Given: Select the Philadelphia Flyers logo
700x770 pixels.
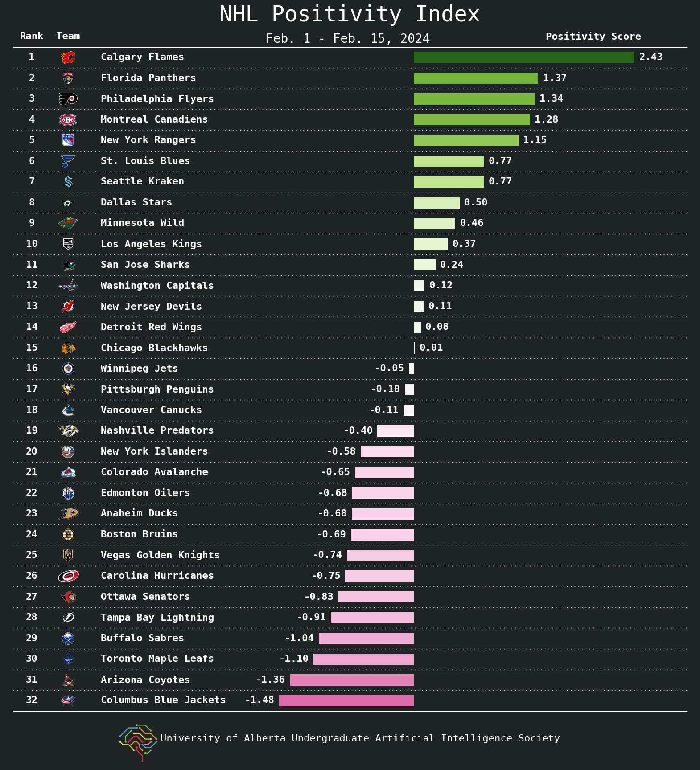Looking at the screenshot, I should click(x=68, y=98).
